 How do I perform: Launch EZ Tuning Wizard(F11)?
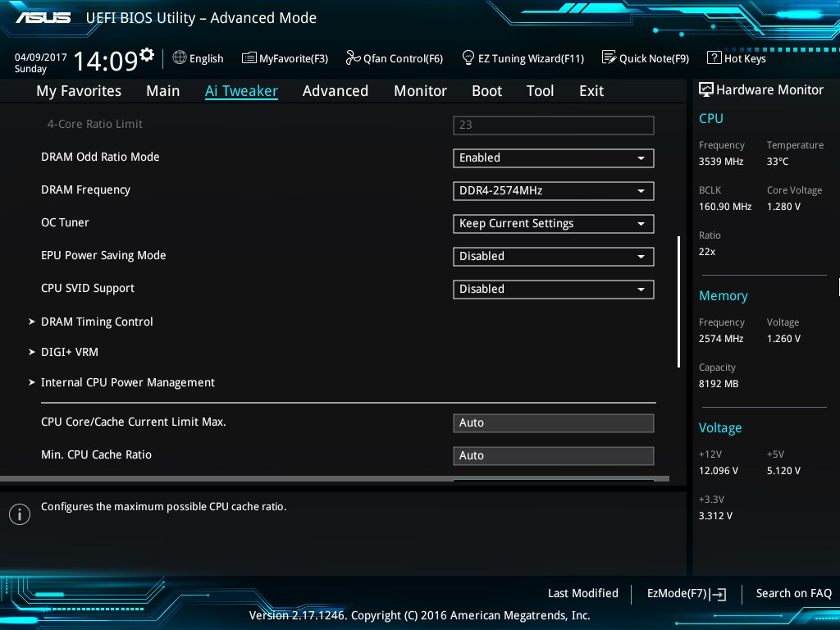coord(523,58)
